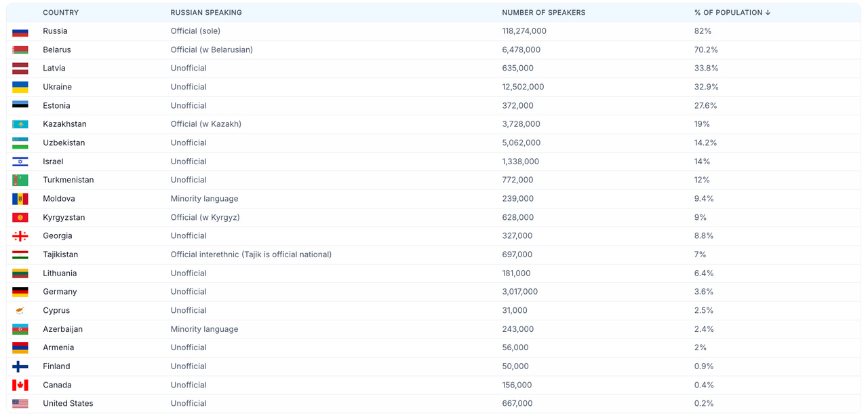Toggle % of Population sort order
Viewport: 868px width, 418px height.
(x=732, y=13)
